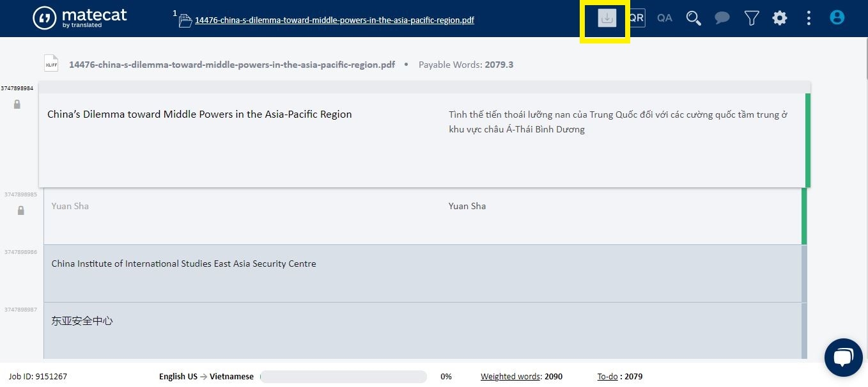Select the China Institute of International Studies segment
This screenshot has width=868, height=387.
click(x=183, y=264)
